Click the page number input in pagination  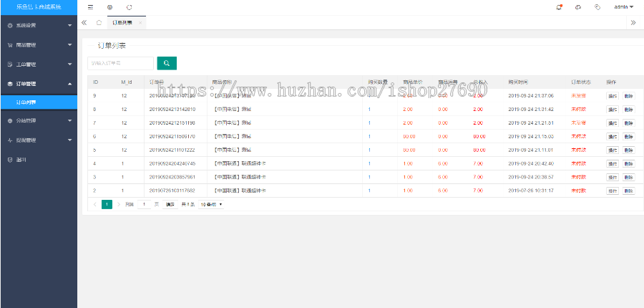[x=145, y=204]
